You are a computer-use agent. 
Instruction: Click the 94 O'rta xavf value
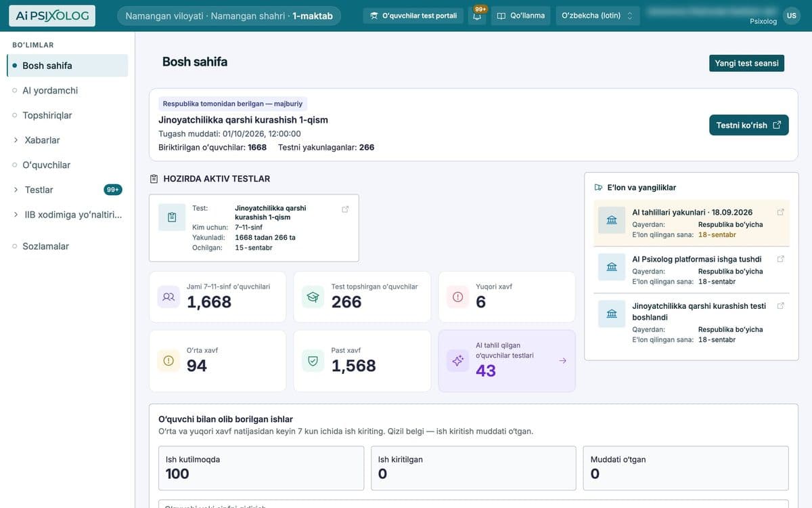coord(197,366)
